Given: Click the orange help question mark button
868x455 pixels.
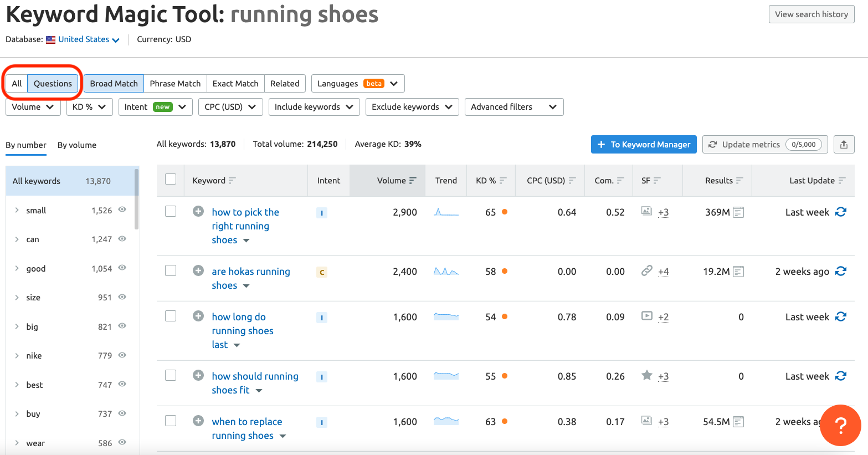Looking at the screenshot, I should [840, 425].
